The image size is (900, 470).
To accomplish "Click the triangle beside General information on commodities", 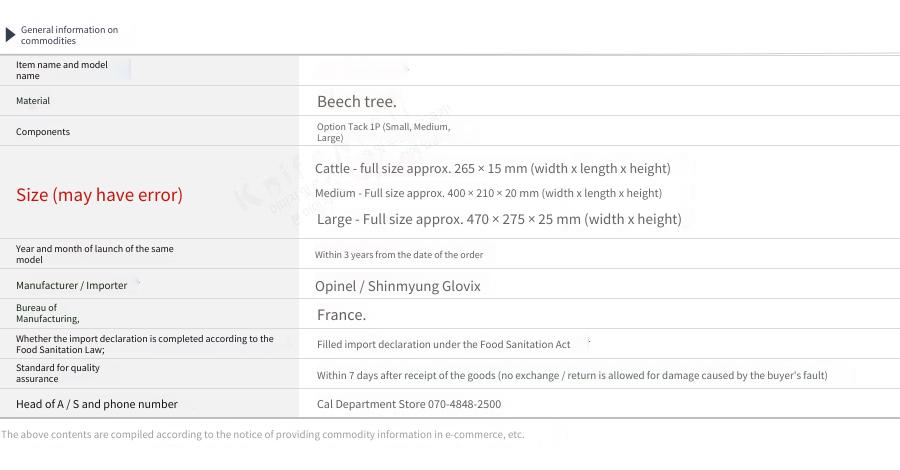I will pyautogui.click(x=10, y=35).
